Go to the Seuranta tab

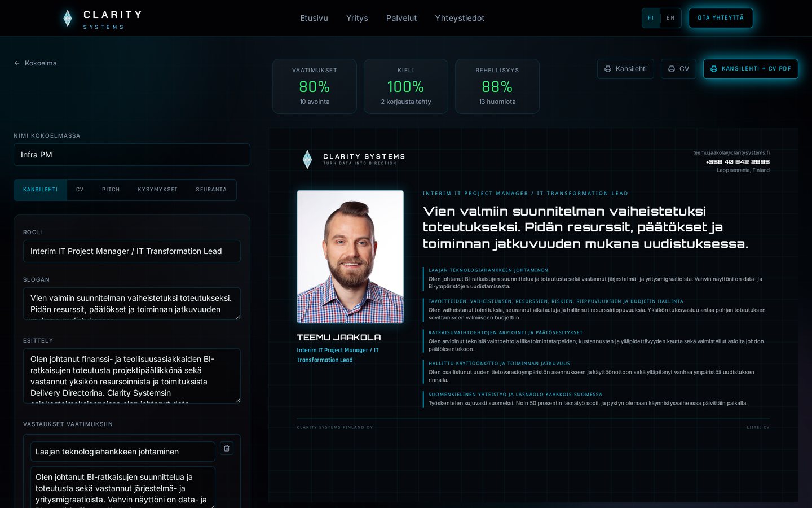211,190
